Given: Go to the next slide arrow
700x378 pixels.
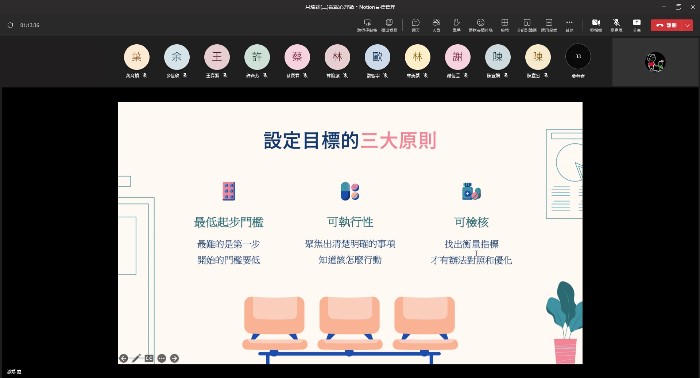Looking at the screenshot, I should click(175, 358).
